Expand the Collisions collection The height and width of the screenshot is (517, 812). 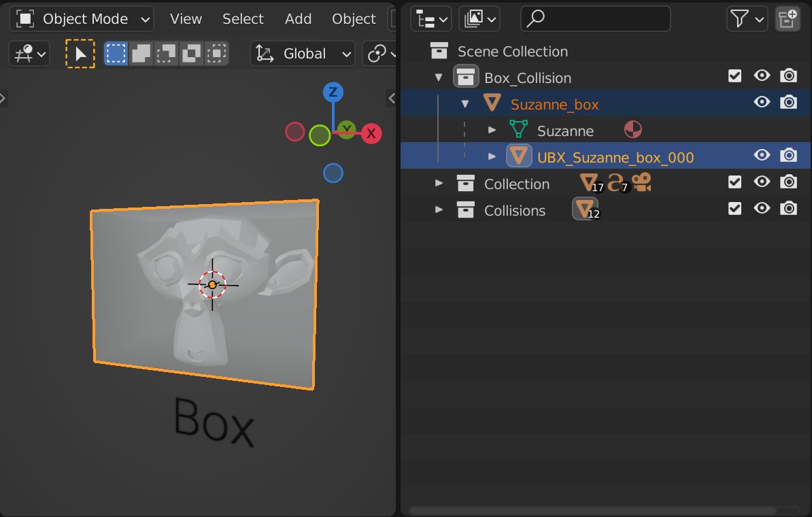pyautogui.click(x=439, y=210)
